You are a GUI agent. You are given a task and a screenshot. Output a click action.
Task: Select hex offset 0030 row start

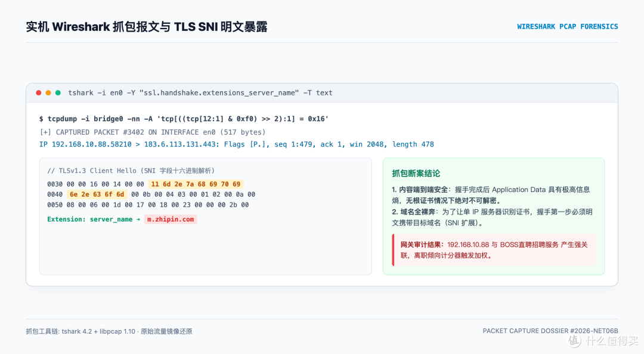55,184
